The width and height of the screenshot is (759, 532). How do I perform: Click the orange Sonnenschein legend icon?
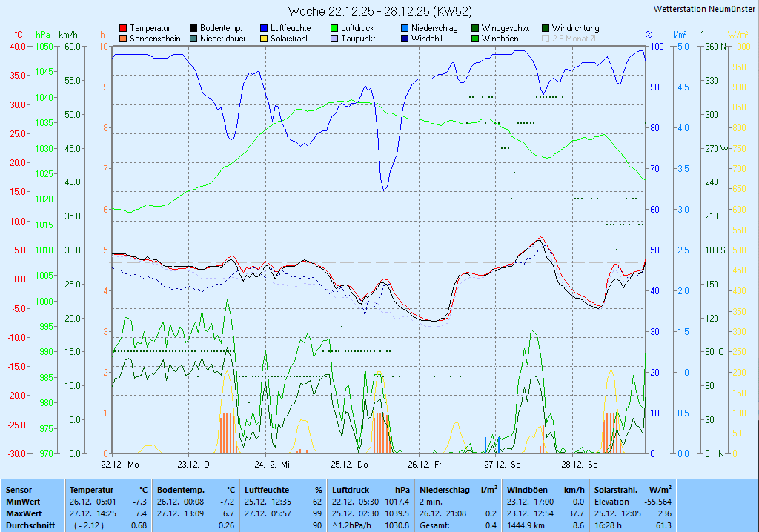coord(123,39)
